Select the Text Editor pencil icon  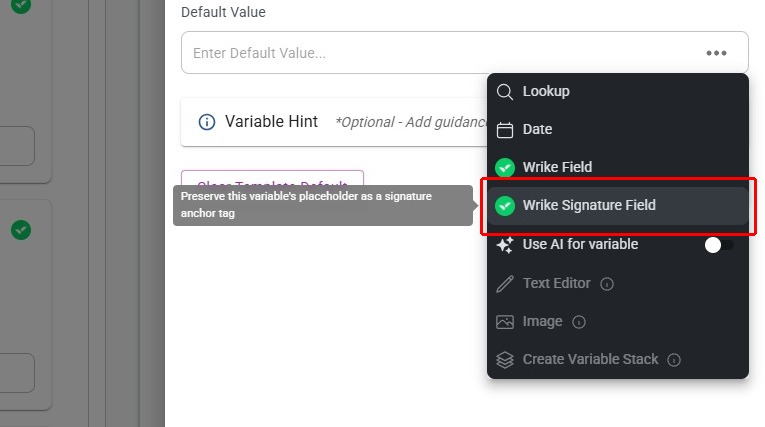(x=505, y=283)
